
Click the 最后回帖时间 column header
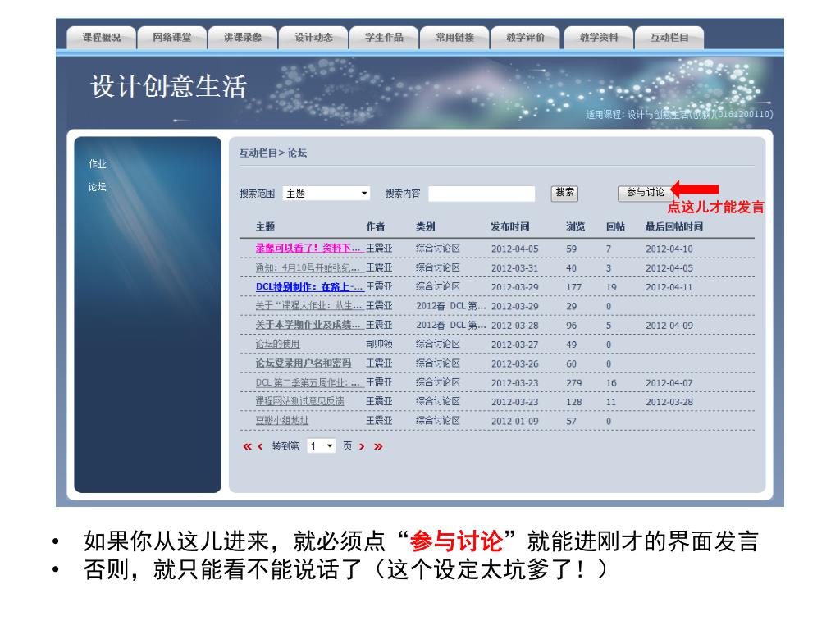tap(674, 226)
